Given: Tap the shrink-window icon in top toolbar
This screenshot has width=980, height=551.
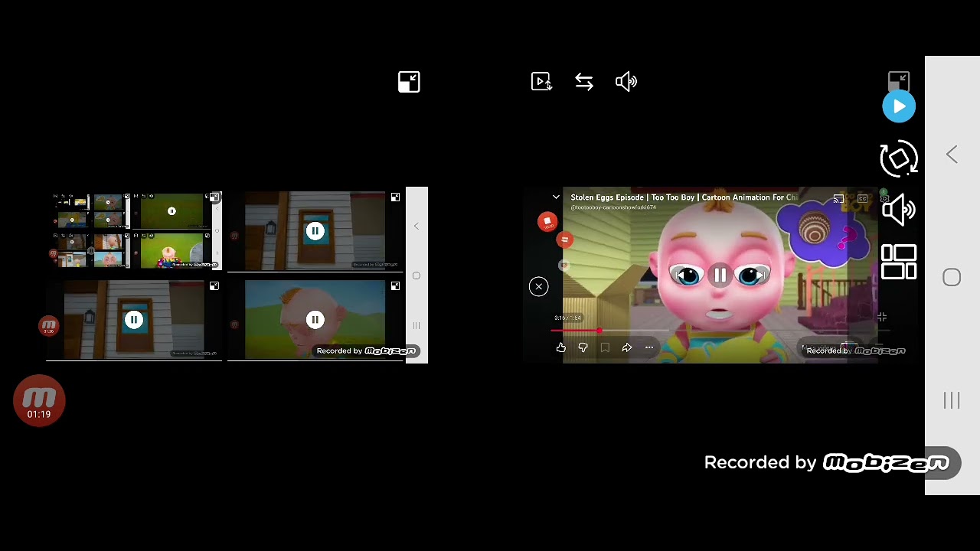Looking at the screenshot, I should (409, 82).
